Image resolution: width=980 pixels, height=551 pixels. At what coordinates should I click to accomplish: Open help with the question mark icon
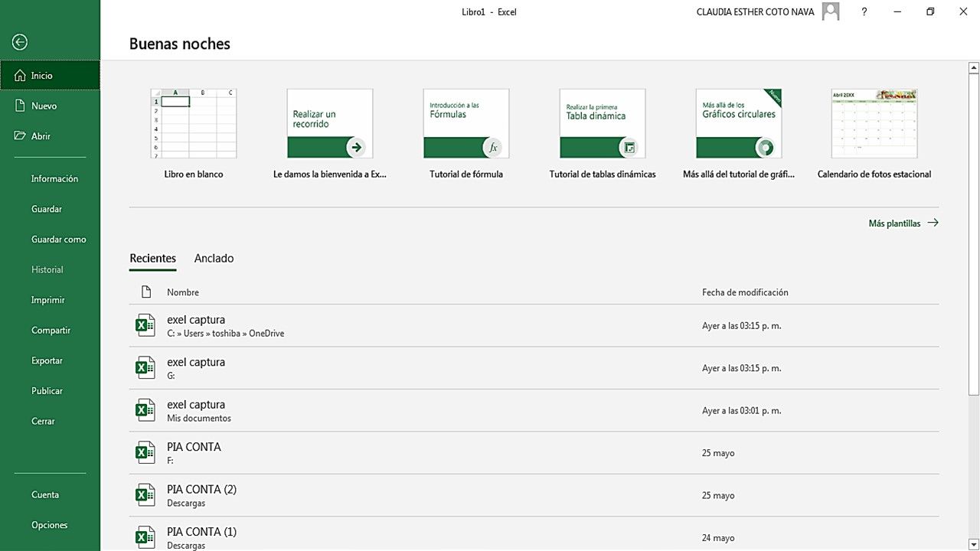click(x=864, y=11)
